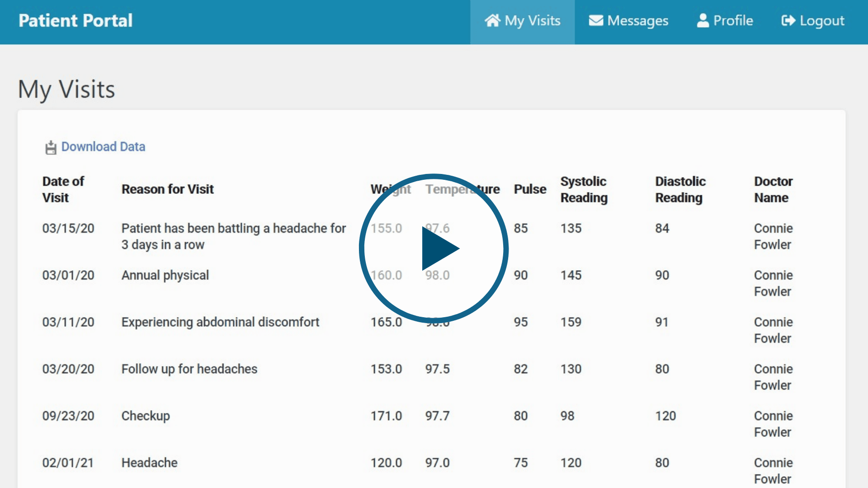Click the Doctor Name column header

click(773, 189)
